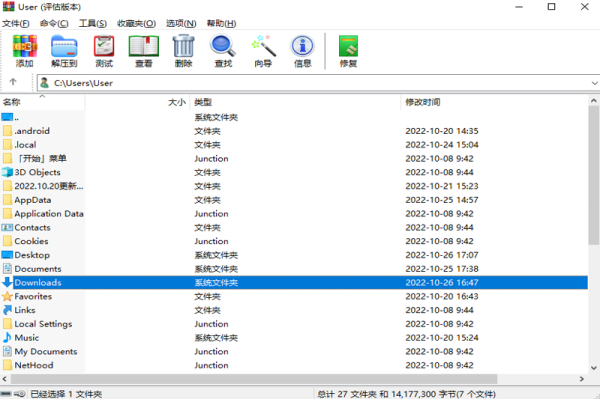Sort by the 类型 column header
Screen dimensions: 600x399
click(x=295, y=102)
